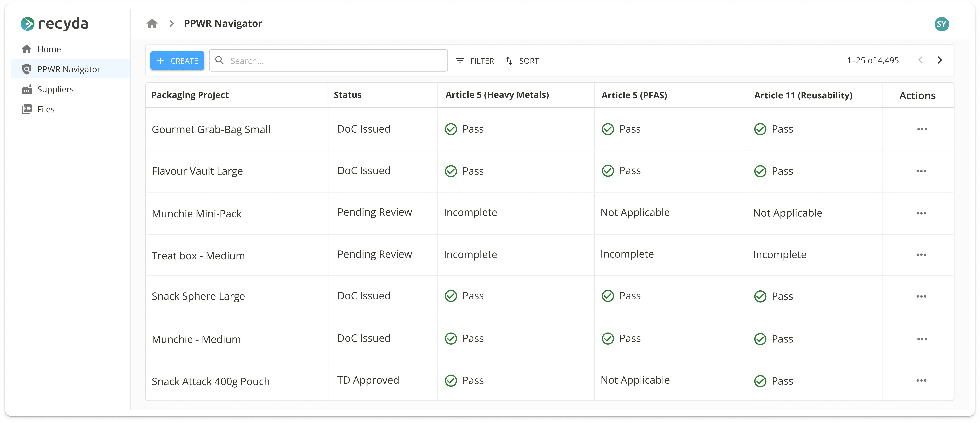Click the PPWR Navigator shield icon
The width and height of the screenshot is (980, 423).
pyautogui.click(x=27, y=69)
